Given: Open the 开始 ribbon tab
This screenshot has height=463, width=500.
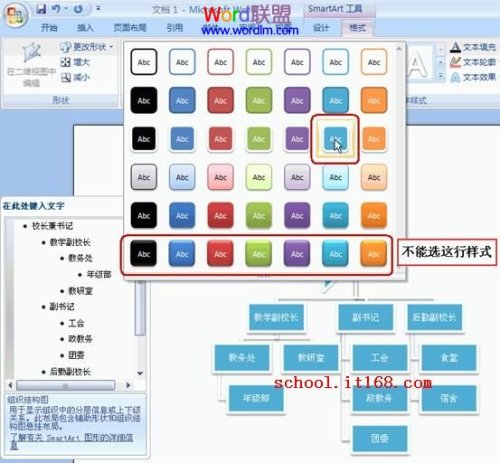Looking at the screenshot, I should 49,28.
